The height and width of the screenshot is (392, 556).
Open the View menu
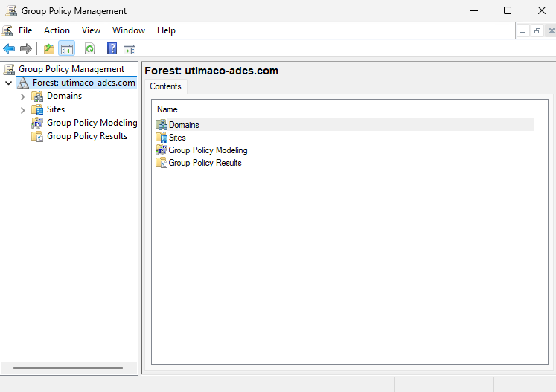91,30
